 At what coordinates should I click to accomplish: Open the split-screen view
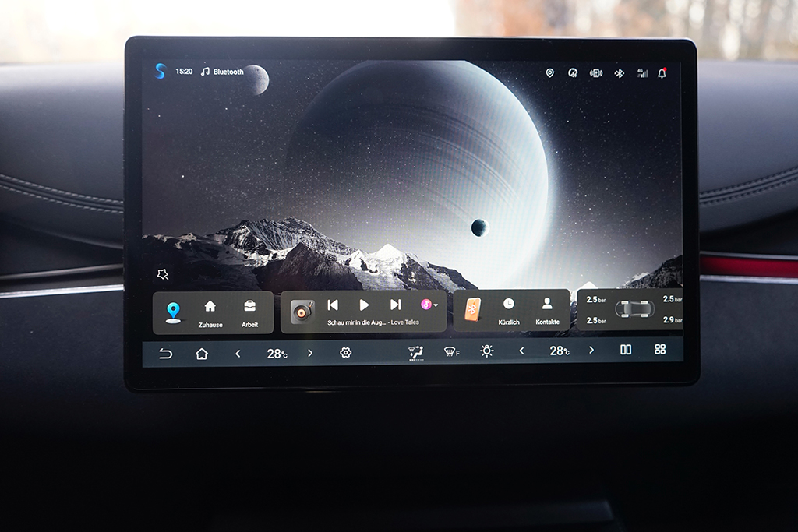click(626, 350)
